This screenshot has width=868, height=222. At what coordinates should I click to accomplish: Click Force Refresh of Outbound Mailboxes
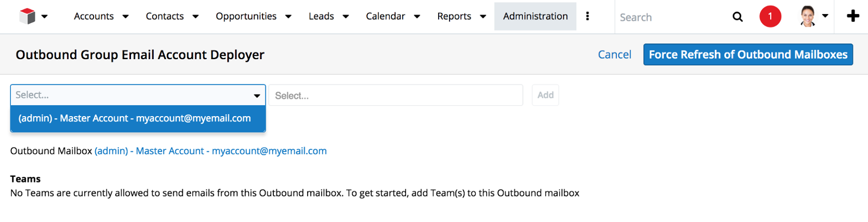coord(748,54)
